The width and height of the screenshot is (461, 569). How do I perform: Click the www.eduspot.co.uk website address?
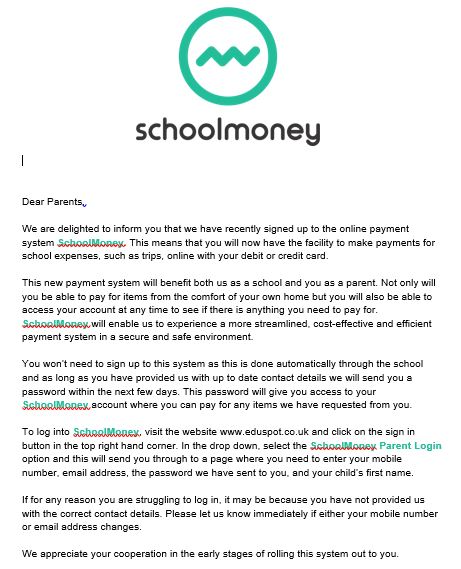(264, 432)
